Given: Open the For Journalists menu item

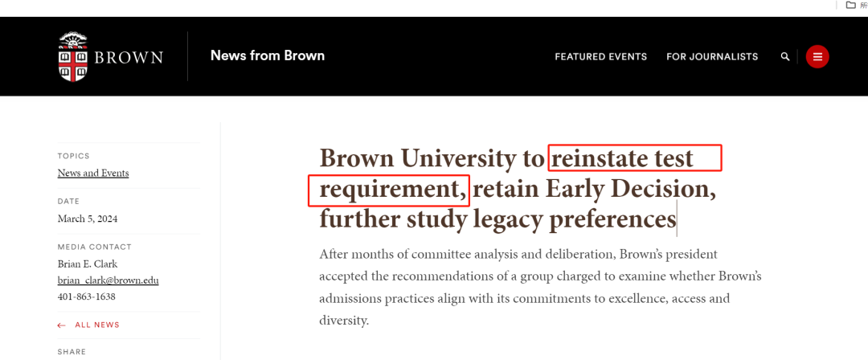Looking at the screenshot, I should pyautogui.click(x=712, y=57).
